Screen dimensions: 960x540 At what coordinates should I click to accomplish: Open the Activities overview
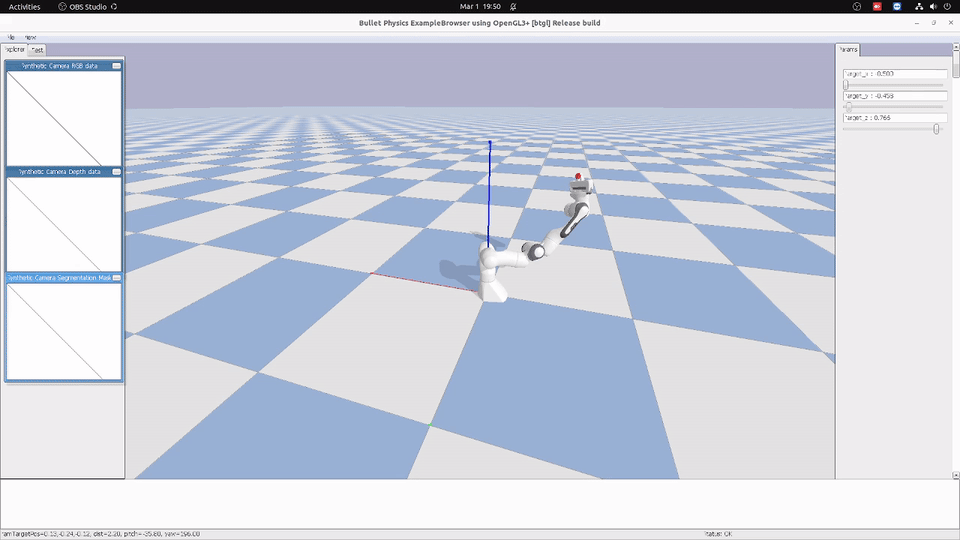[x=24, y=7]
